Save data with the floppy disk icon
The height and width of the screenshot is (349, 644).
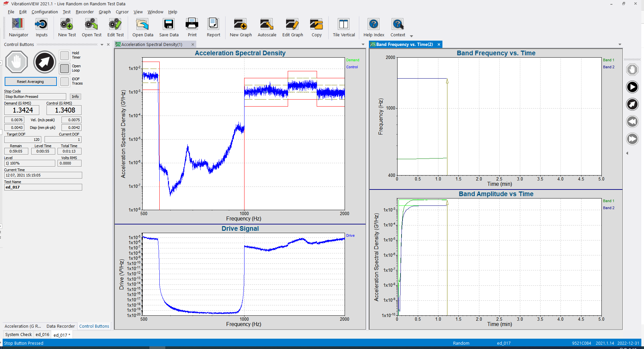pos(169,27)
